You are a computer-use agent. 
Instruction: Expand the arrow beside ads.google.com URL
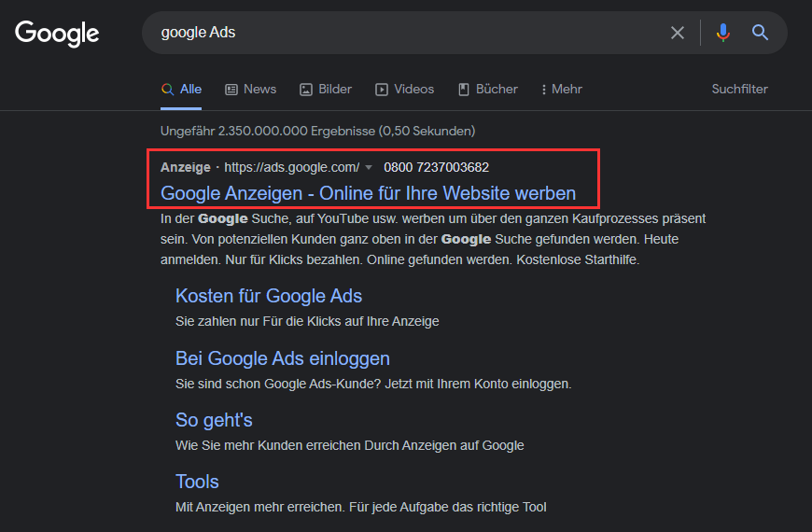tap(369, 167)
